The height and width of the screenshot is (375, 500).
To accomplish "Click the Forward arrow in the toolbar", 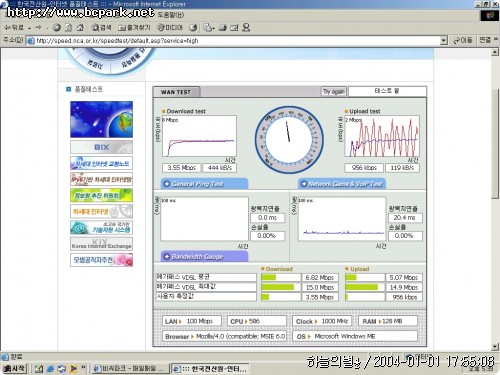I will (x=38, y=28).
